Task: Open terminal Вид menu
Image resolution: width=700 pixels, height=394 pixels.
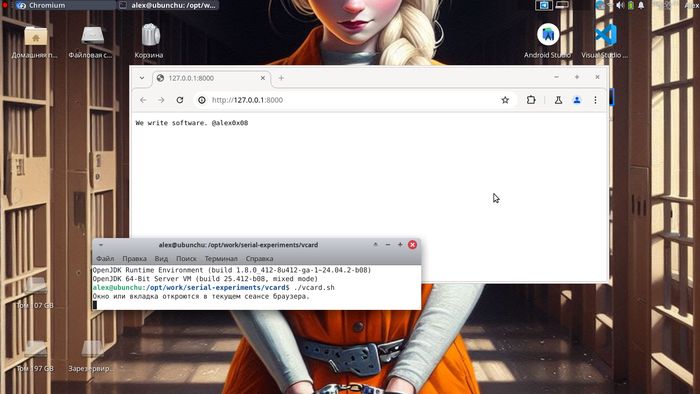Action: click(x=161, y=258)
